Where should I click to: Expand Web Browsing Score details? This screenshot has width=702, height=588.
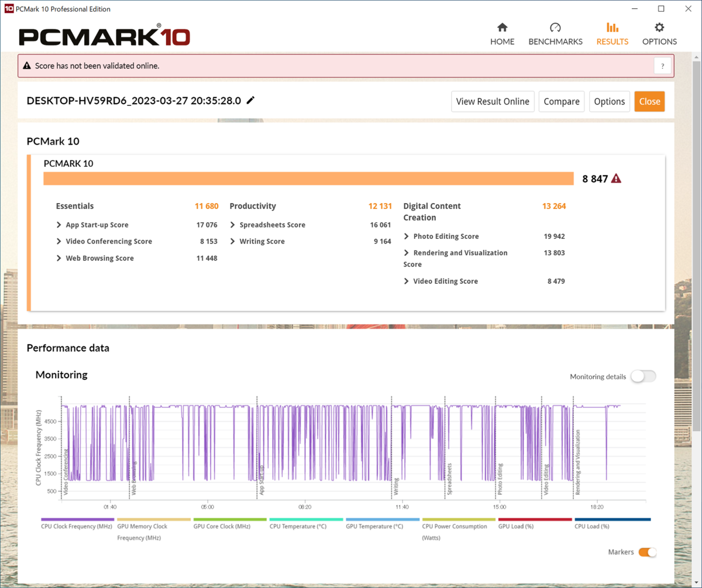click(x=59, y=258)
